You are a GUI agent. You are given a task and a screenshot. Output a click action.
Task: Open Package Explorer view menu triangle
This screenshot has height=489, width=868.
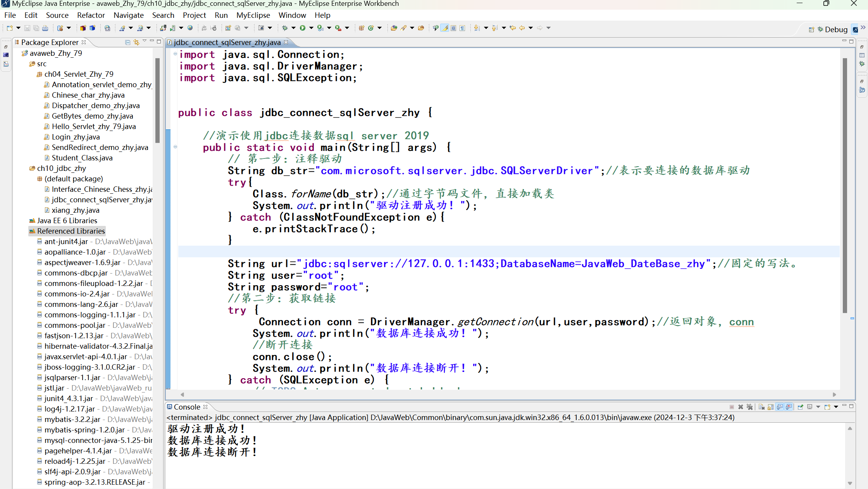[145, 41]
